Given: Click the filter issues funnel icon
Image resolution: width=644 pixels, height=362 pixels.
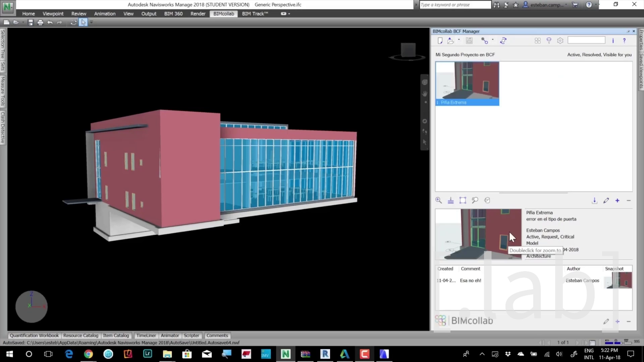Looking at the screenshot, I should pyautogui.click(x=549, y=41).
